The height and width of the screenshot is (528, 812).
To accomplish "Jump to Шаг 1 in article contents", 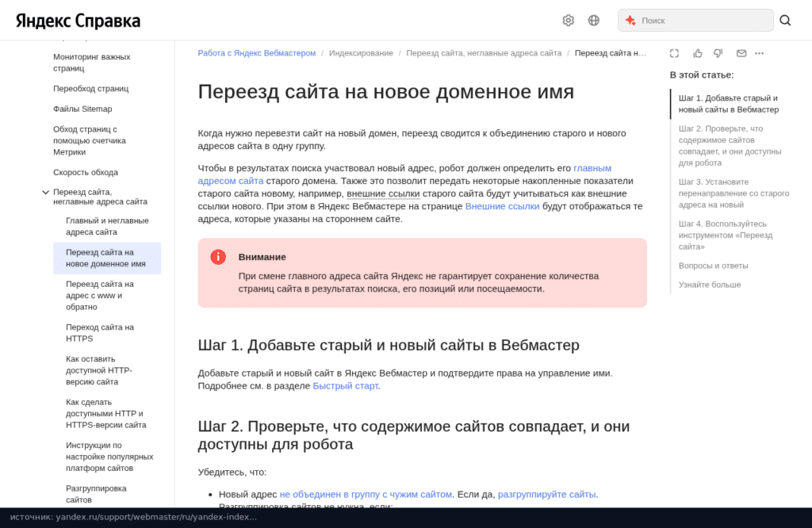I will coord(729,104).
